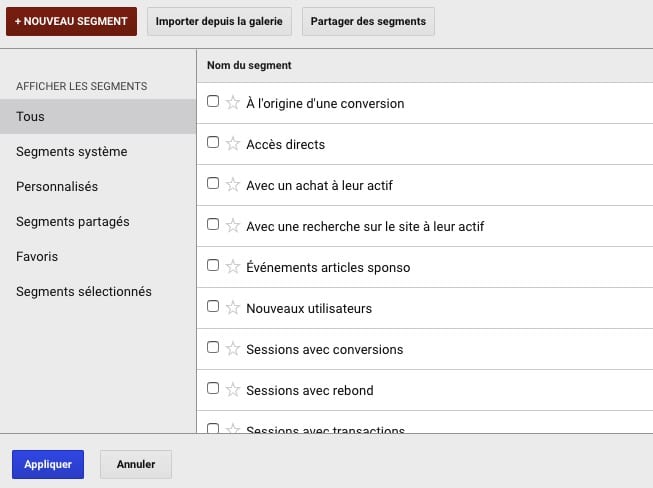Open the 'Favoris' segment list
Image resolution: width=653 pixels, height=488 pixels.
tap(37, 257)
